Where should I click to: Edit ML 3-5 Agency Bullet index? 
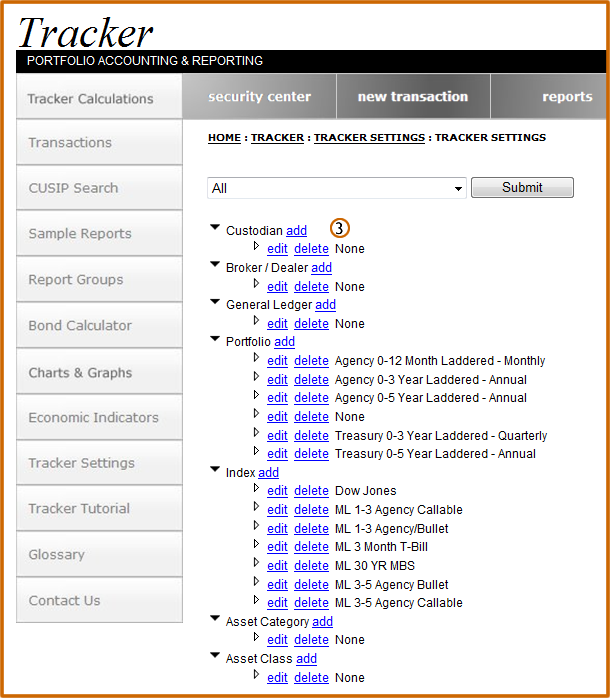pyautogui.click(x=277, y=584)
